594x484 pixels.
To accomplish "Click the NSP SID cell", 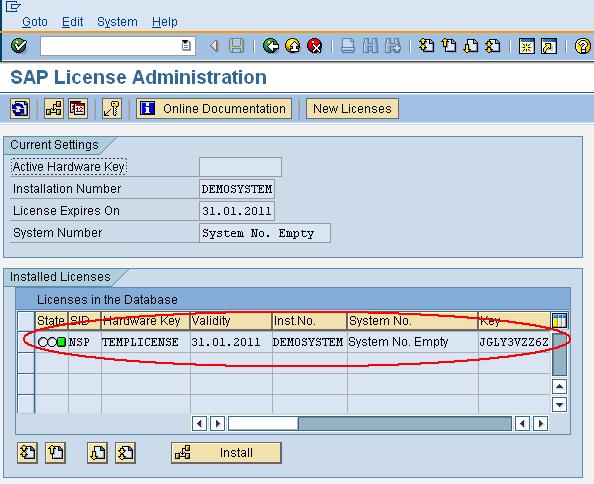I will pyautogui.click(x=84, y=342).
